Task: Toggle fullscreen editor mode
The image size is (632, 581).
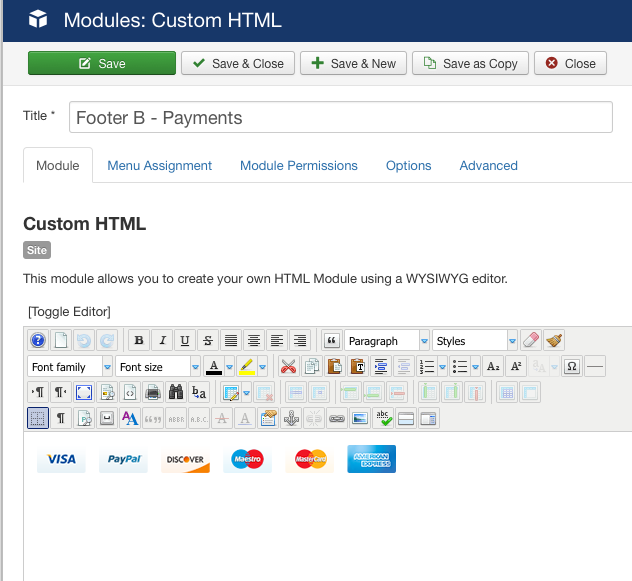Action: 84,392
